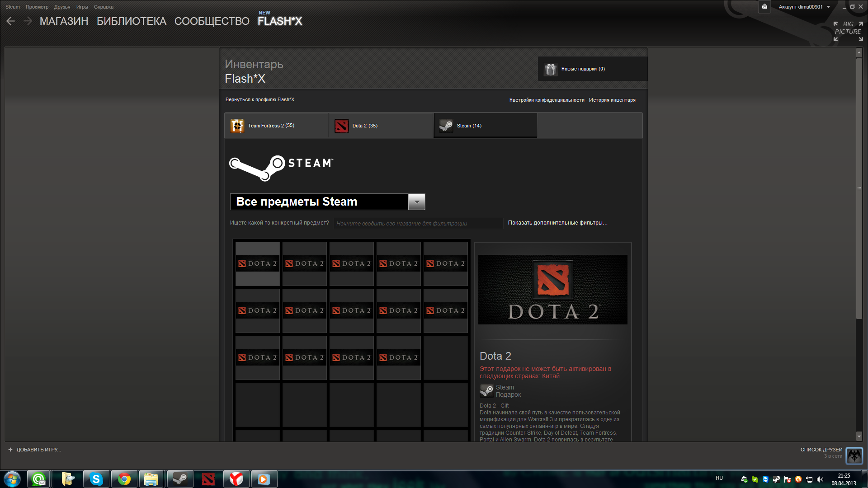The width and height of the screenshot is (868, 488).
Task: Switch to Big Picture mode
Action: (848, 31)
